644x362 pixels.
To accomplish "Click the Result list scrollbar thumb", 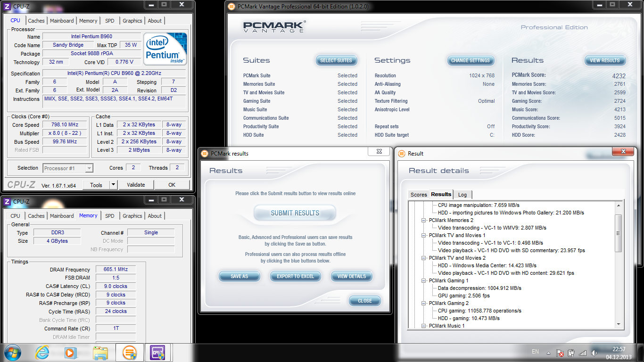I will (x=618, y=233).
